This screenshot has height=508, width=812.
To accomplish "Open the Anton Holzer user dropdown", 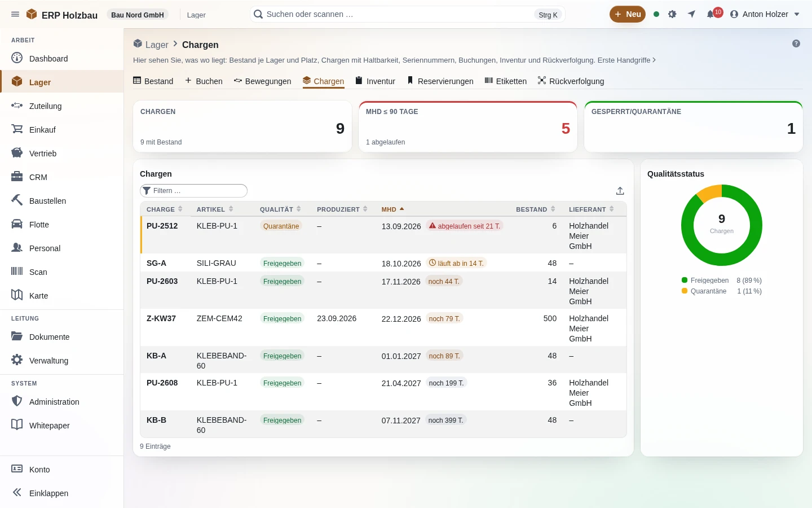I will pyautogui.click(x=765, y=14).
